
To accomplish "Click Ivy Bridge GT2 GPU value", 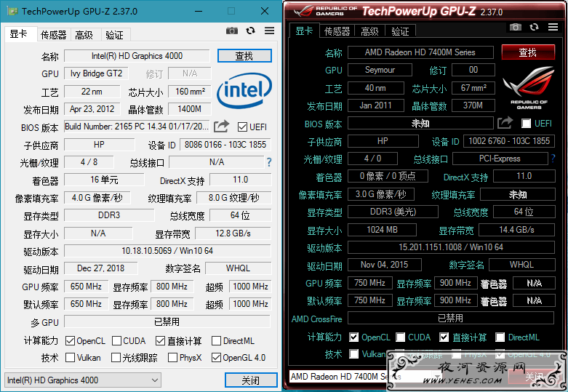I will [x=96, y=73].
